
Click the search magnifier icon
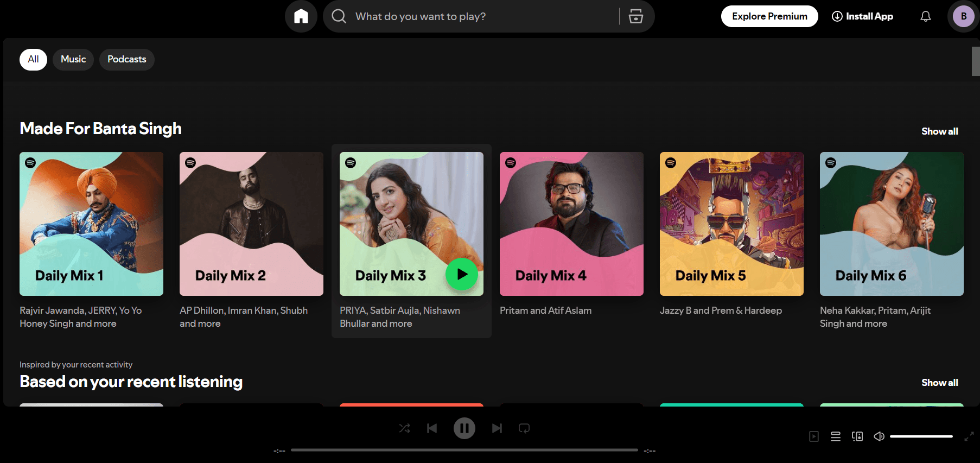tap(339, 16)
